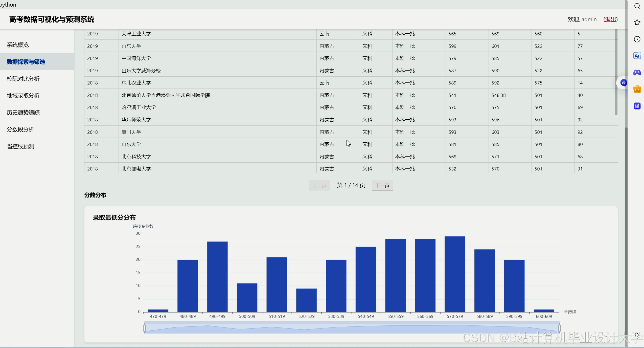Click the square translate sidebar icon
Image resolution: width=644 pixels, height=348 pixels.
tap(637, 106)
